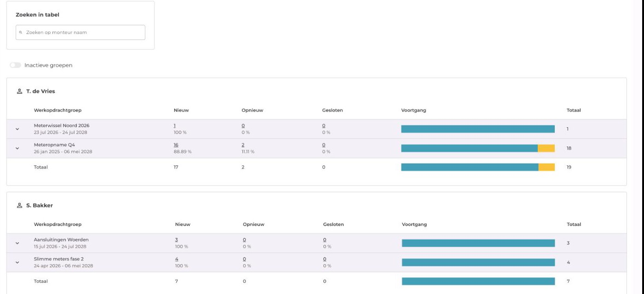Image resolution: width=644 pixels, height=294 pixels.
Task: Open the Opnieuw count for Aansluitingen Woerden
Action: 244,240
